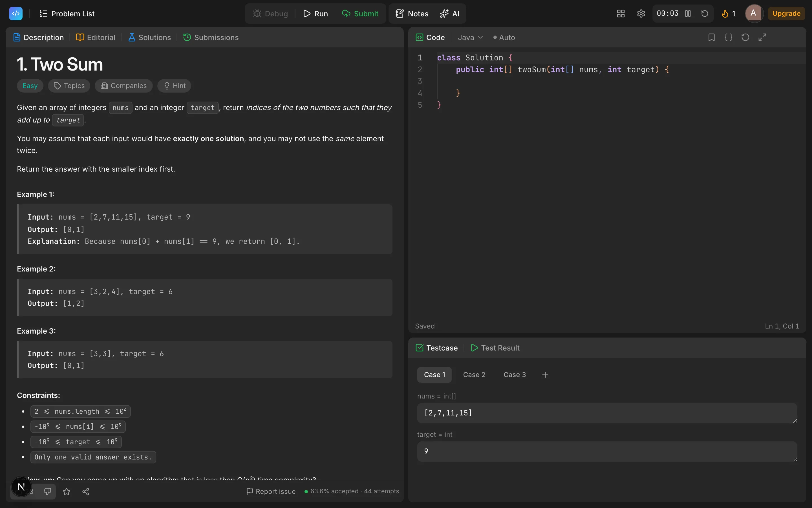Expand the code editor to fullscreen
This screenshot has width=812, height=508.
762,37
